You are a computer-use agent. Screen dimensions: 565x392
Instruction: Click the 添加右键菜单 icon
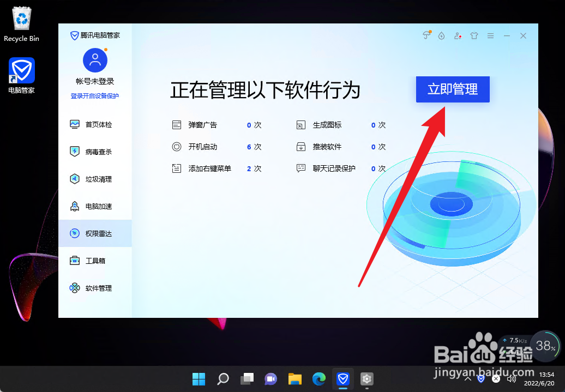[177, 168]
